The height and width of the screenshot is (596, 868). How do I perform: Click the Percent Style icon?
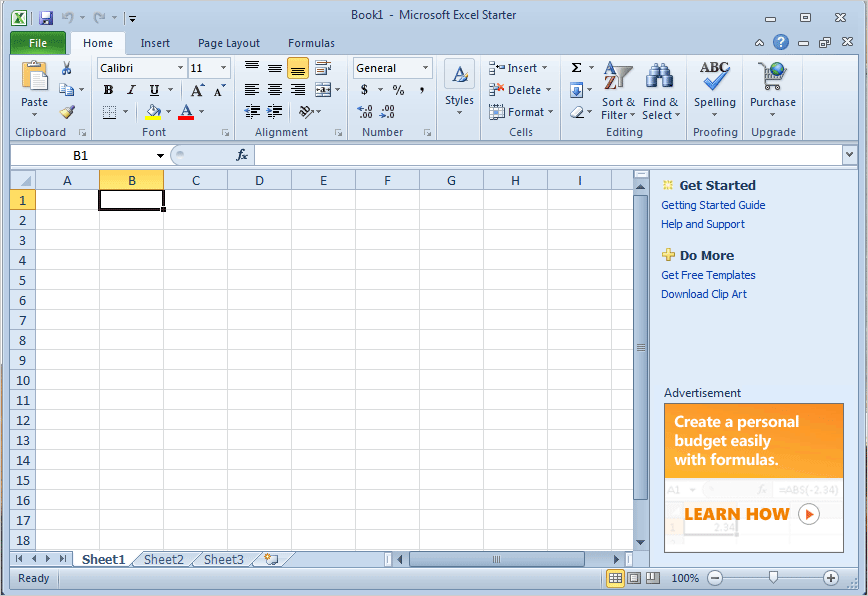click(x=398, y=90)
